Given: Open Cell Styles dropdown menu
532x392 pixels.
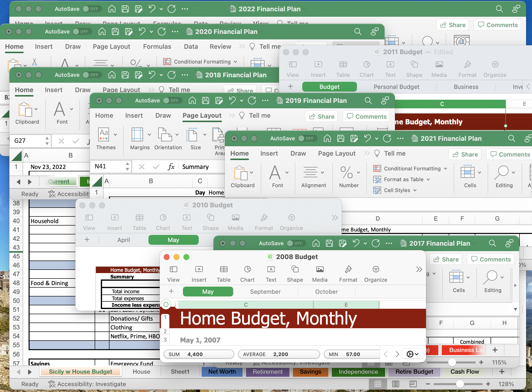Looking at the screenshot, I should pos(415,190).
